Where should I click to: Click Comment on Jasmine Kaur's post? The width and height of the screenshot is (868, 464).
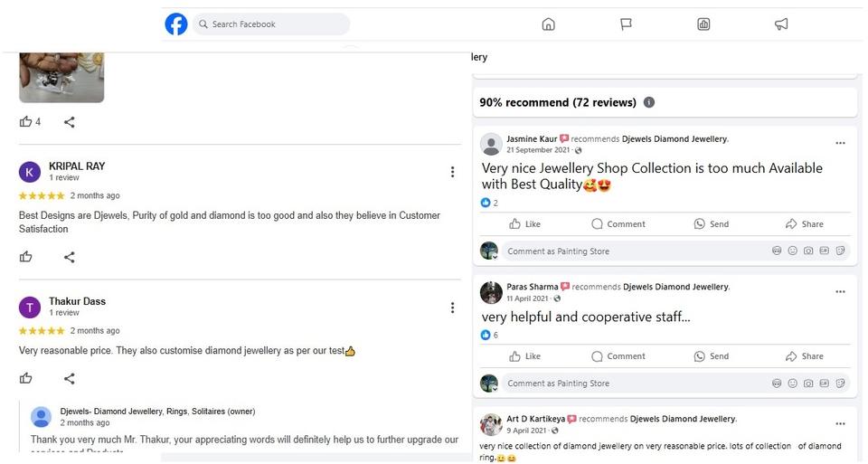[618, 224]
